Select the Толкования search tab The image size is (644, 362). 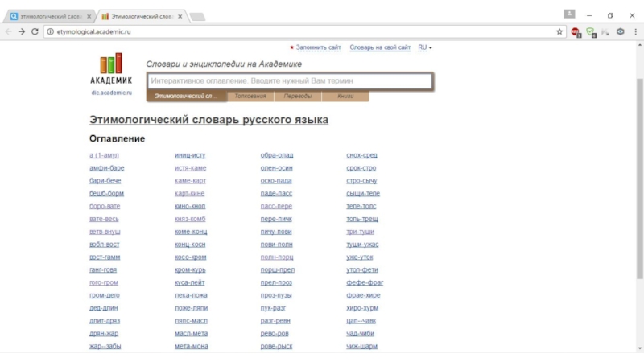pyautogui.click(x=250, y=97)
